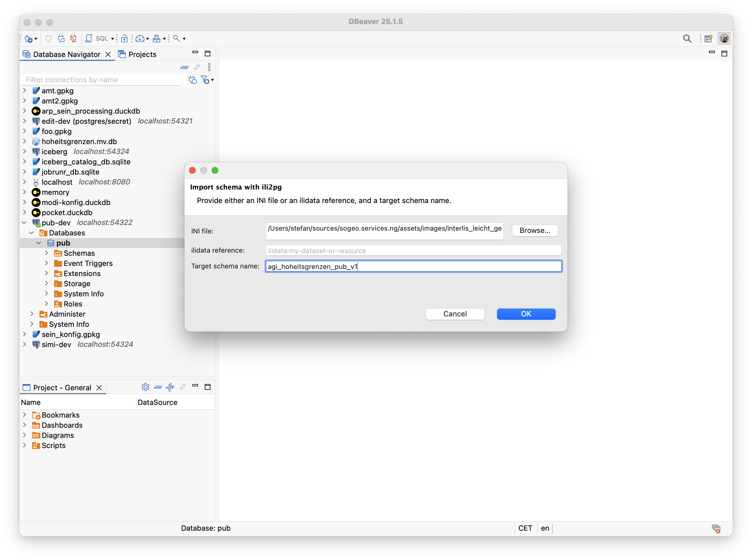Open dropdown next to New Connection icon
Image resolution: width=752 pixels, height=560 pixels.
pos(36,39)
